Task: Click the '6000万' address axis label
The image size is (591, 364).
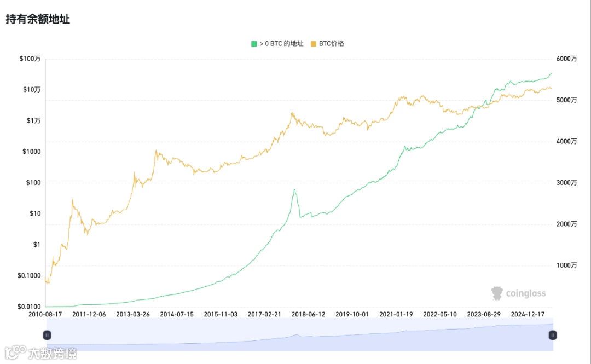Action: coord(566,59)
